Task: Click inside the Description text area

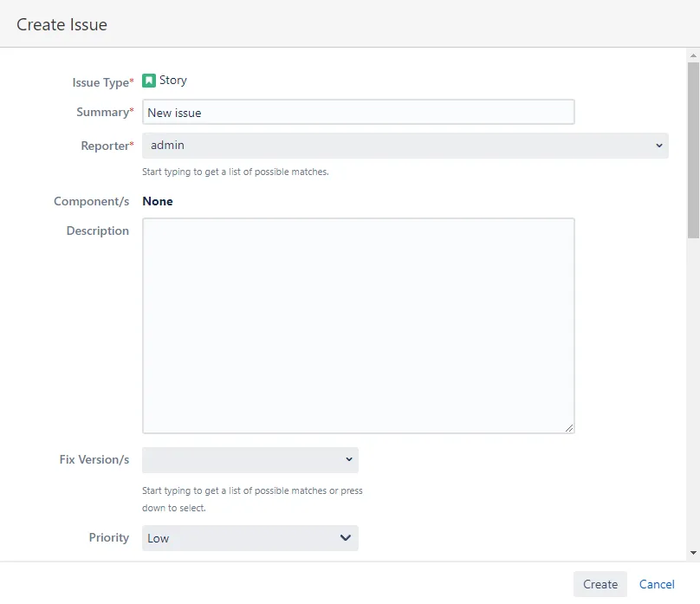Action: point(358,326)
